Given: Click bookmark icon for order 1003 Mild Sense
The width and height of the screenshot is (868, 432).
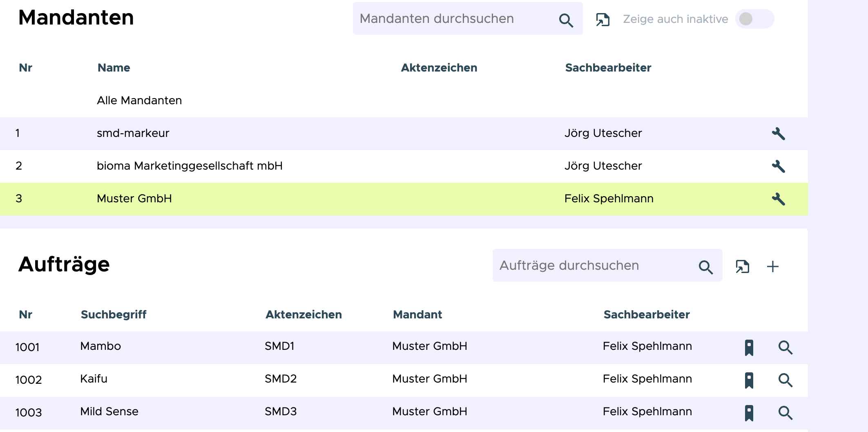Looking at the screenshot, I should [749, 413].
